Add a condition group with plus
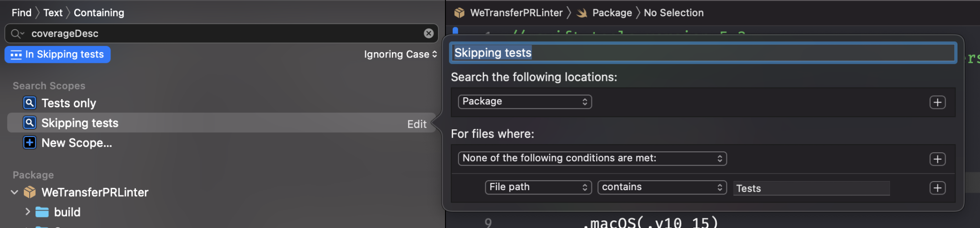Image resolution: width=980 pixels, height=228 pixels. pyautogui.click(x=937, y=159)
